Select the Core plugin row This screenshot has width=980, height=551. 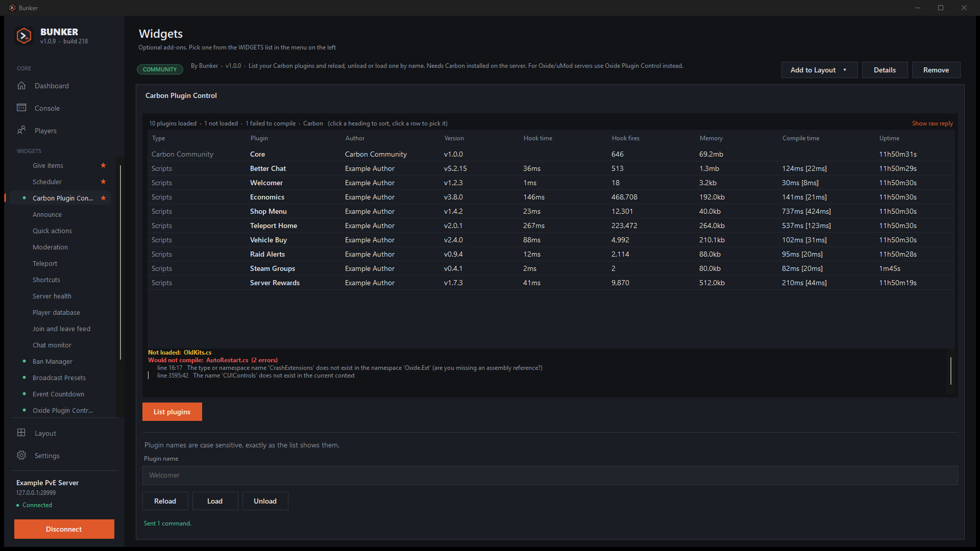[x=551, y=154]
